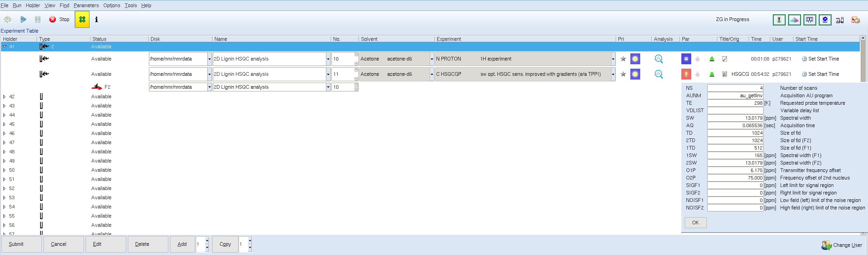This screenshot has width=868, height=255.
Task: Click the O1P transmitter offset field
Action: (x=735, y=170)
